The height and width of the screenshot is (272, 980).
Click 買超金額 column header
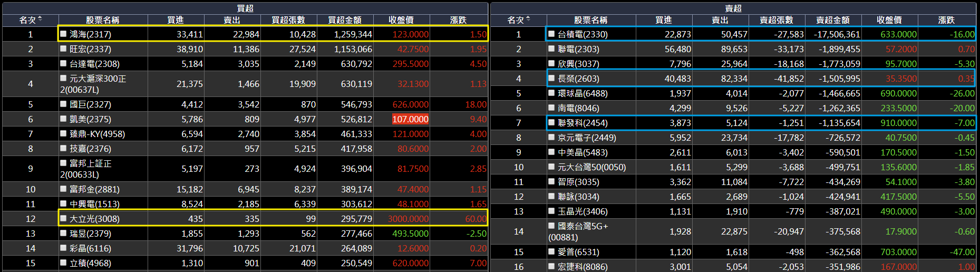345,20
